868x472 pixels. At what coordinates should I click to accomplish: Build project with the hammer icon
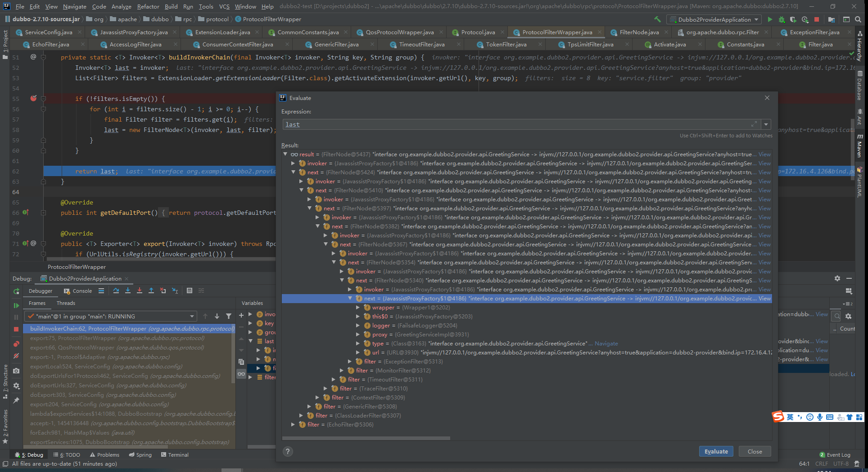(657, 19)
